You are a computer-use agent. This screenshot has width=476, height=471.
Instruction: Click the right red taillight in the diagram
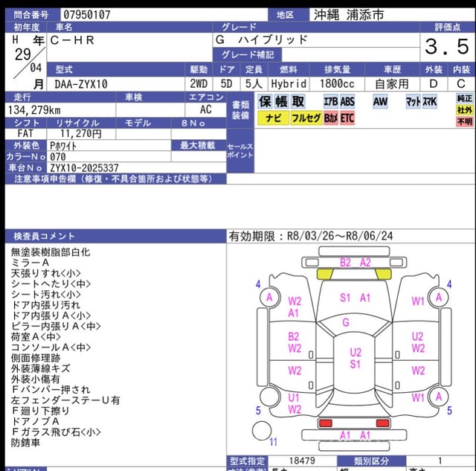point(382,423)
